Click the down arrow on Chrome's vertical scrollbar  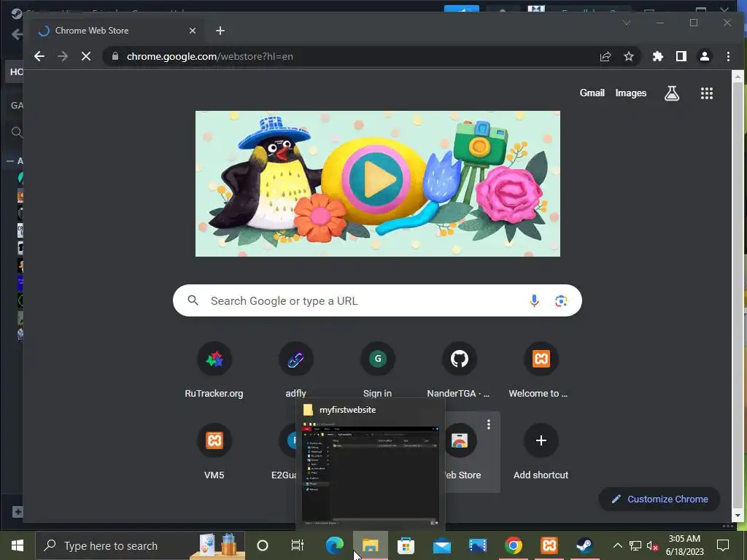[x=738, y=516]
